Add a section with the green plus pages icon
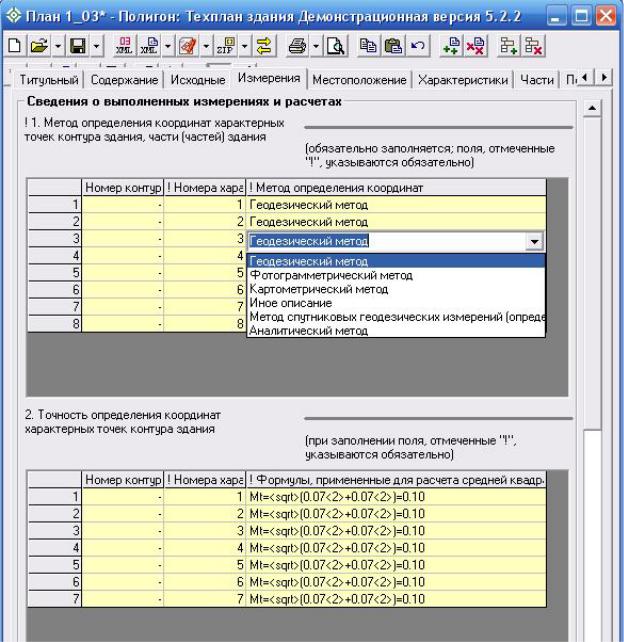Image resolution: width=624 pixels, height=642 pixels. tap(451, 45)
